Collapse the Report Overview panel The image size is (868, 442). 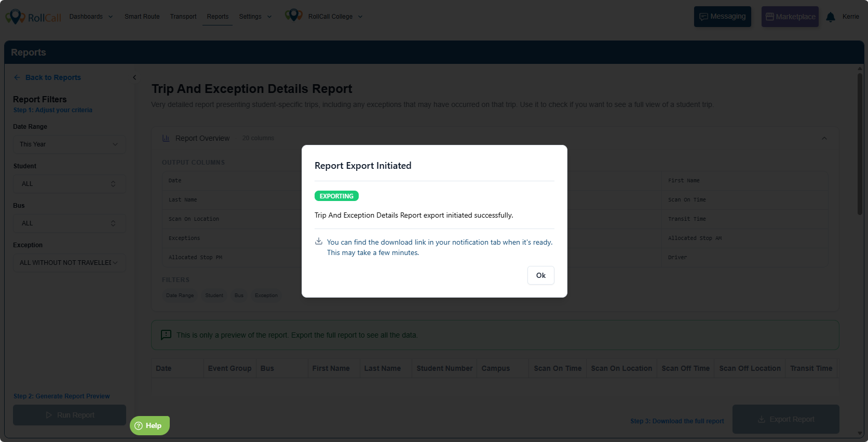[x=824, y=138]
